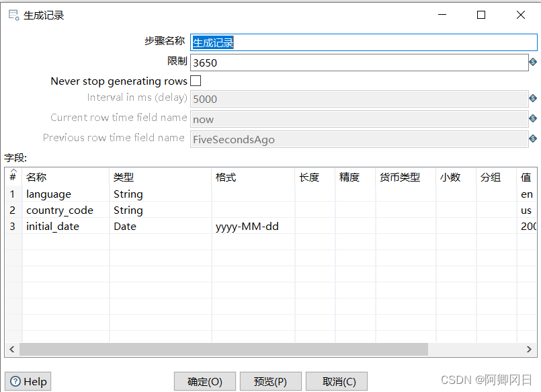This screenshot has width=541, height=392.
Task: Click the Help question mark button
Action: pyautogui.click(x=28, y=381)
